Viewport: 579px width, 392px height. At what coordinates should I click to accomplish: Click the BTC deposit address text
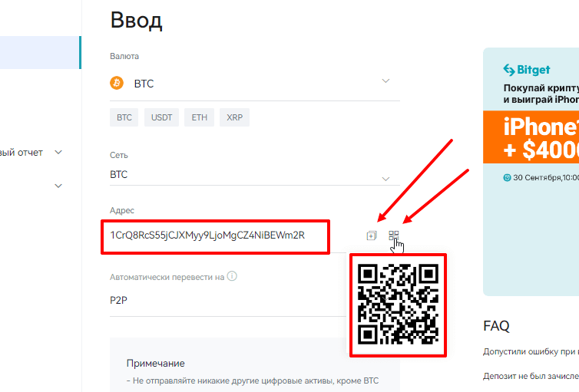point(207,236)
